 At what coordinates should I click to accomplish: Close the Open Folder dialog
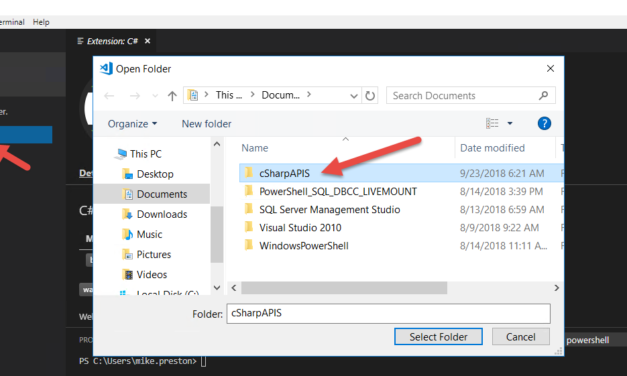tap(550, 69)
